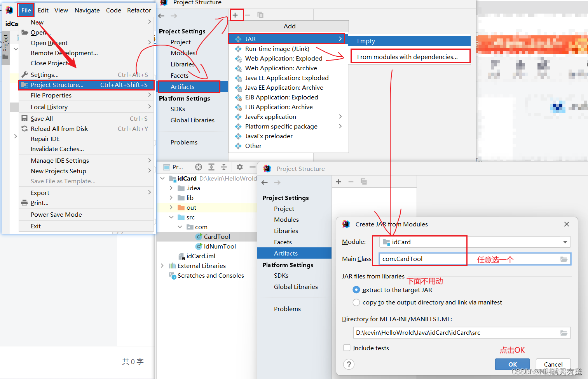The width and height of the screenshot is (588, 379).
Task: Click forward arrow in upper Project Structure
Action: click(174, 16)
